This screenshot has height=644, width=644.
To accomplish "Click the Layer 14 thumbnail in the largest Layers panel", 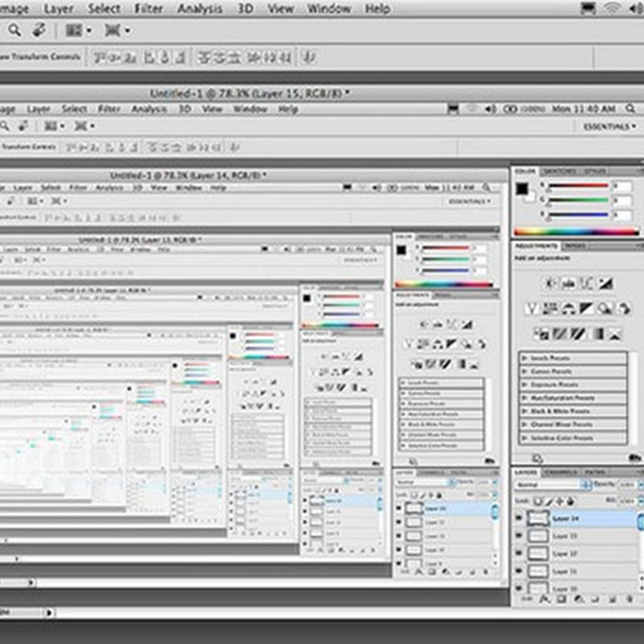I will pos(538,518).
